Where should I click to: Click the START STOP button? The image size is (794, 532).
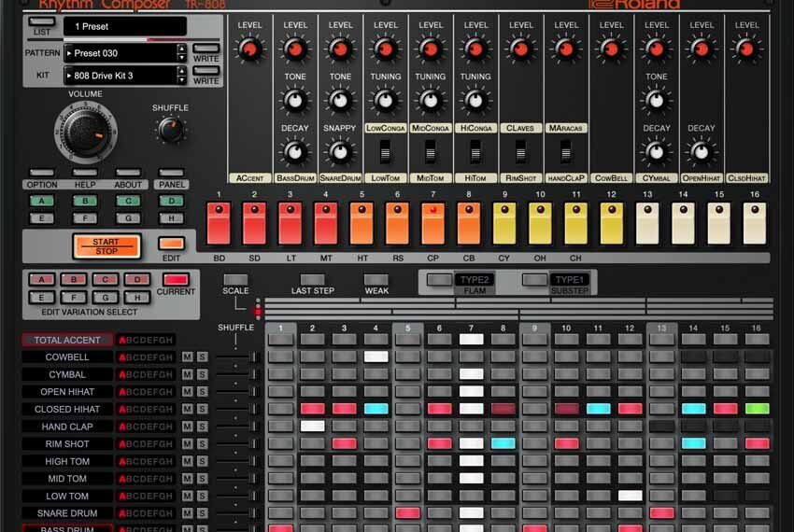point(106,246)
